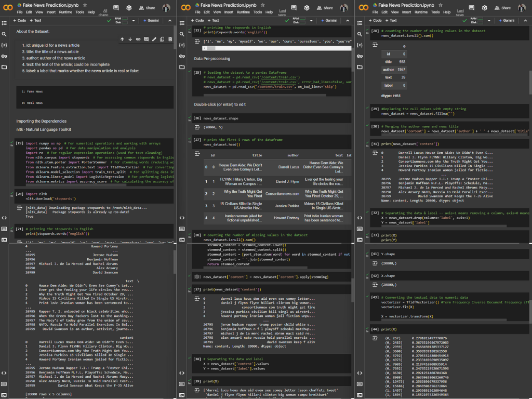
Task: Open table of contents in left notebook
Action: tap(4, 23)
